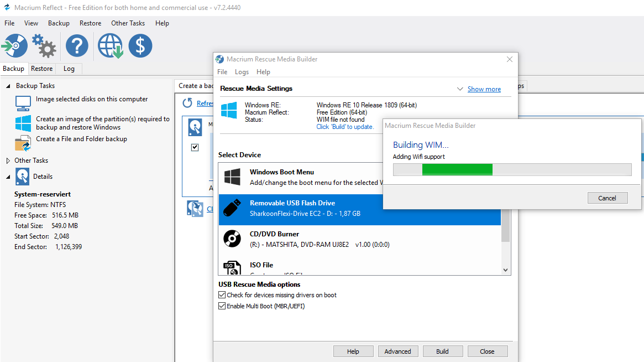The height and width of the screenshot is (362, 644).
Task: Open the main window Help menu
Action: tap(162, 23)
